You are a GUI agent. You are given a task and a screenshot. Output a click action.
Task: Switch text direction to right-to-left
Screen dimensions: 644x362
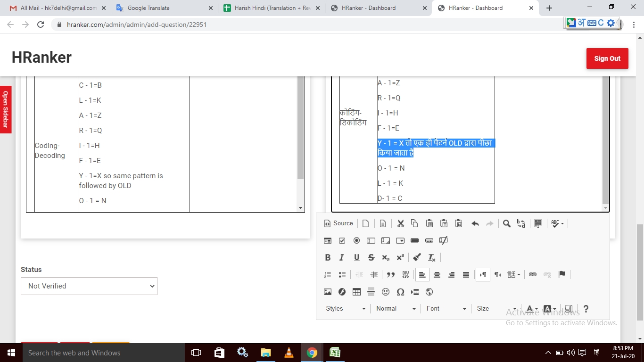pyautogui.click(x=497, y=274)
